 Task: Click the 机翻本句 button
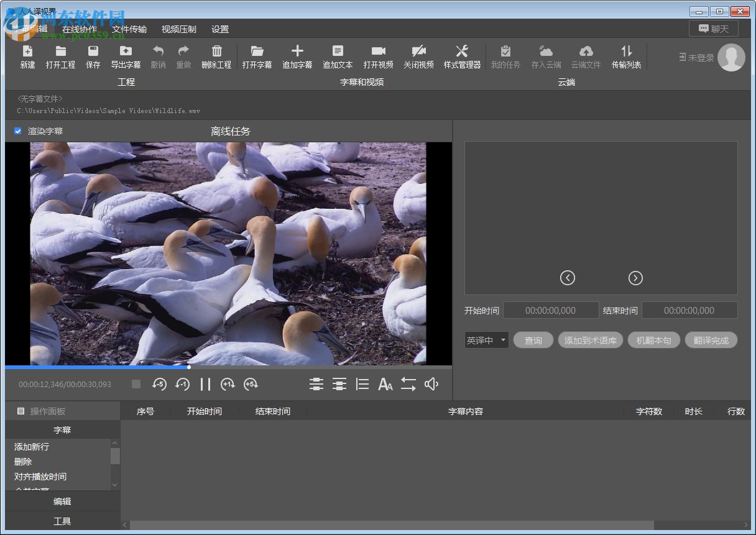pyautogui.click(x=653, y=341)
